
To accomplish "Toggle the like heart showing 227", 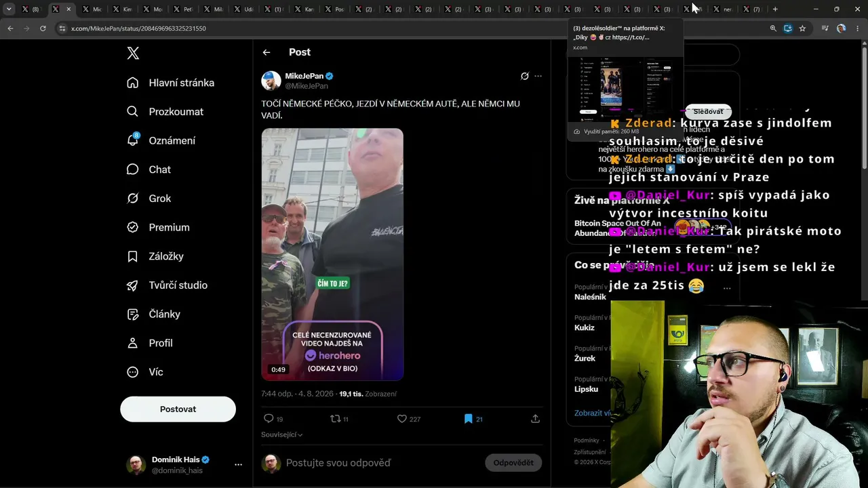I will point(401,419).
